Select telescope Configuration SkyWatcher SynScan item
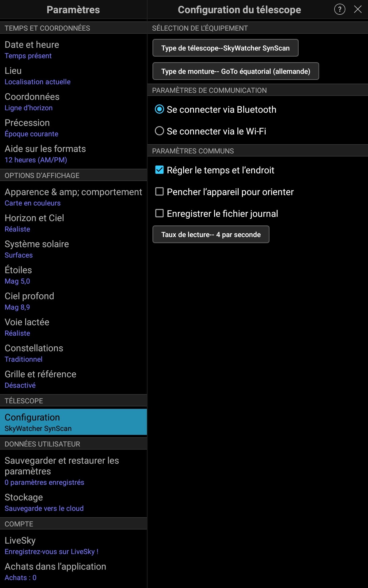The width and height of the screenshot is (368, 588). tap(74, 422)
